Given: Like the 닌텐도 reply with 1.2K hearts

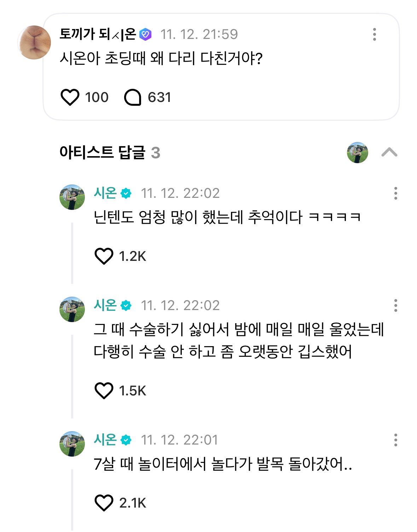Looking at the screenshot, I should click(104, 256).
